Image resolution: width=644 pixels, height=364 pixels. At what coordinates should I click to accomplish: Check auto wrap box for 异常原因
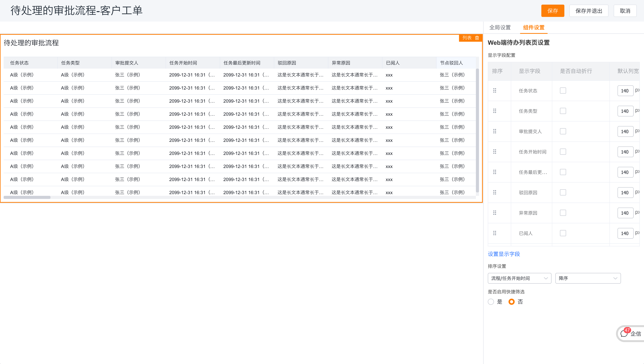tap(563, 213)
